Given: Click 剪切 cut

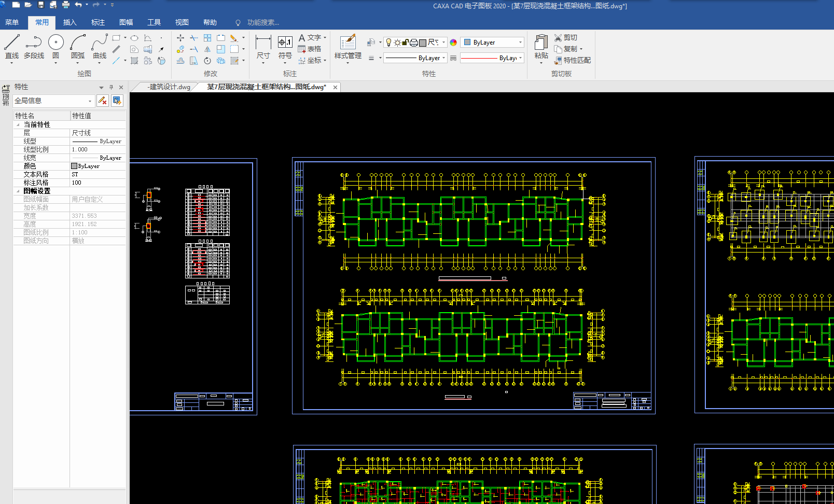Looking at the screenshot, I should (565, 38).
